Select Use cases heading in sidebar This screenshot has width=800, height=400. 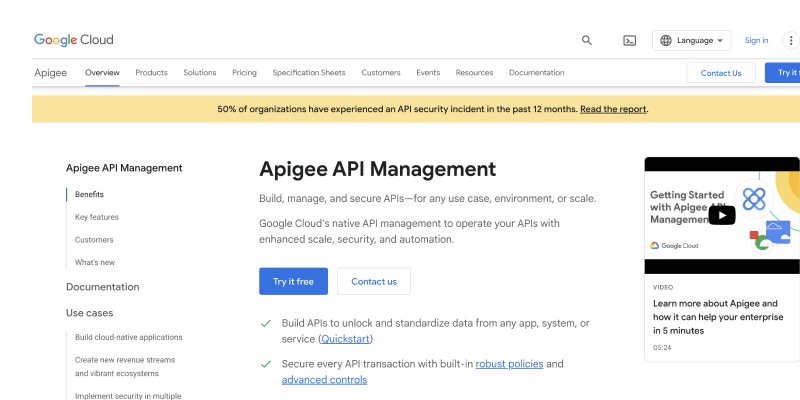coord(89,313)
